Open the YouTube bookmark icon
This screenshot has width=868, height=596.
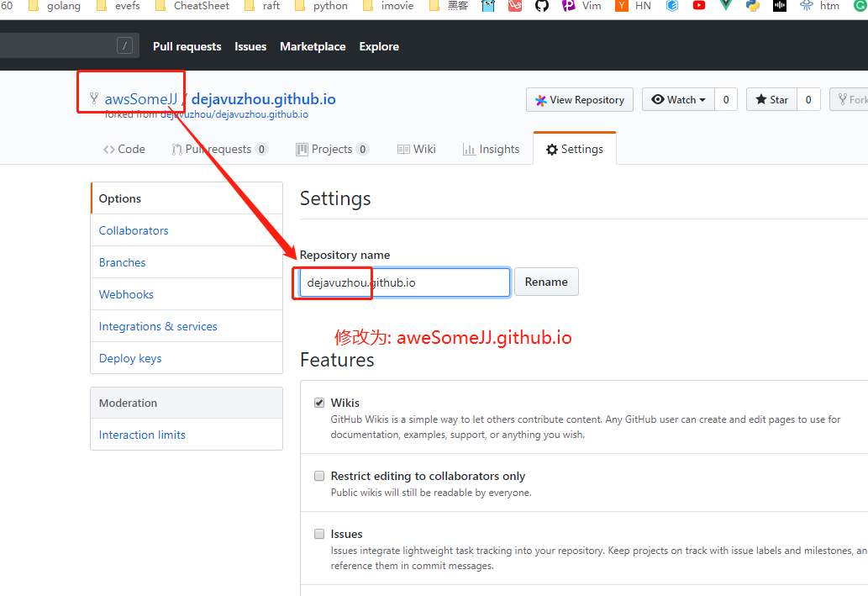(699, 6)
